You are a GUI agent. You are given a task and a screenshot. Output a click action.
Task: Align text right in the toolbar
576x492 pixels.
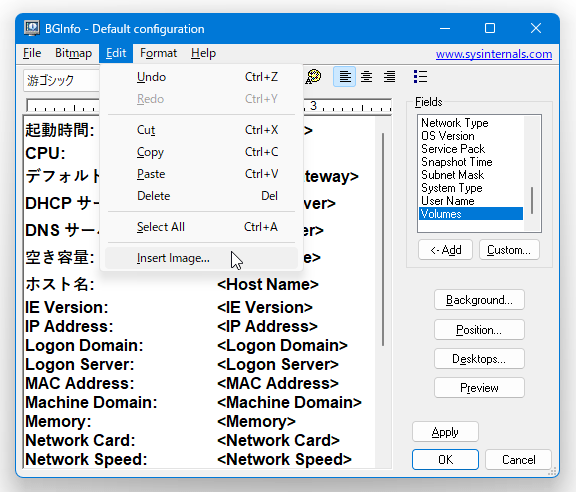pyautogui.click(x=389, y=76)
